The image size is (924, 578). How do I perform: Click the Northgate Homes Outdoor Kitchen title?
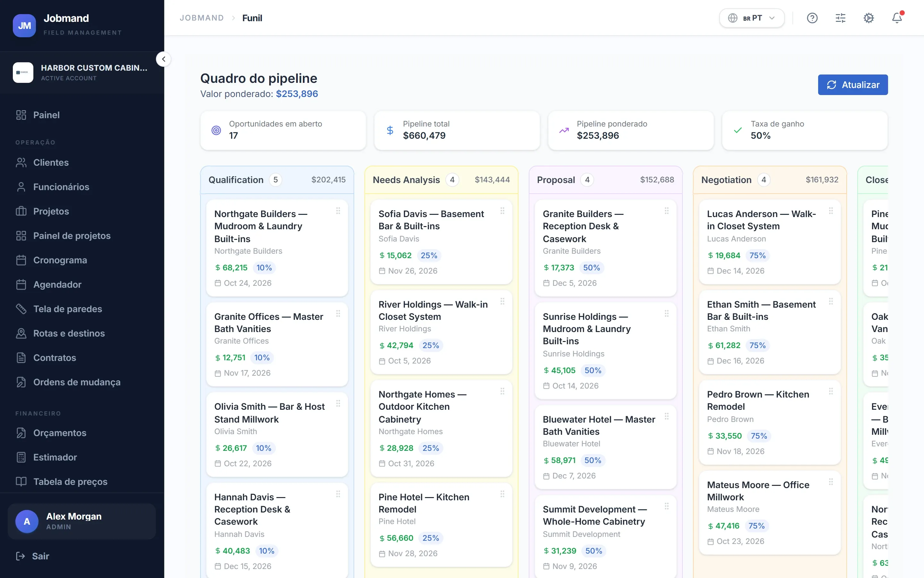pos(422,407)
